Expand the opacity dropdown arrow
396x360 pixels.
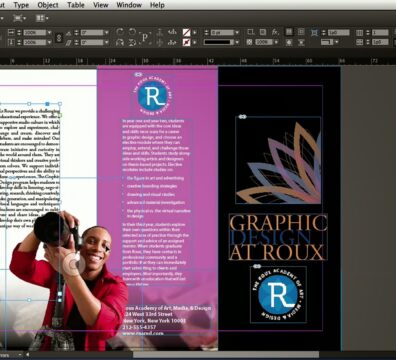click(276, 42)
